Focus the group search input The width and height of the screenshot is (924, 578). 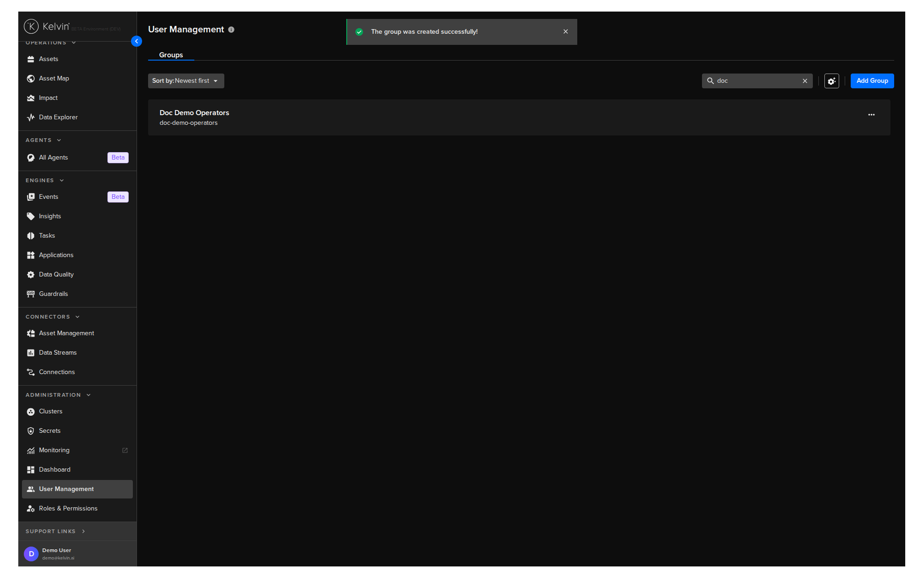coord(758,81)
